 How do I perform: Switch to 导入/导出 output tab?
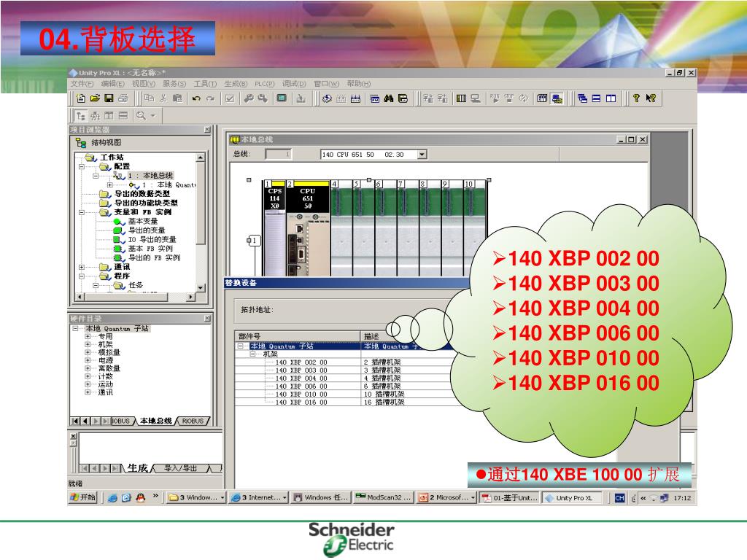(x=180, y=469)
